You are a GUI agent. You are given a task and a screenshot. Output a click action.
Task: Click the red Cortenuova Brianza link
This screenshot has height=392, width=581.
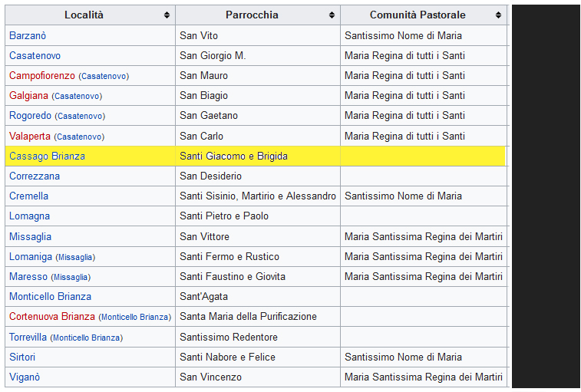click(x=52, y=316)
